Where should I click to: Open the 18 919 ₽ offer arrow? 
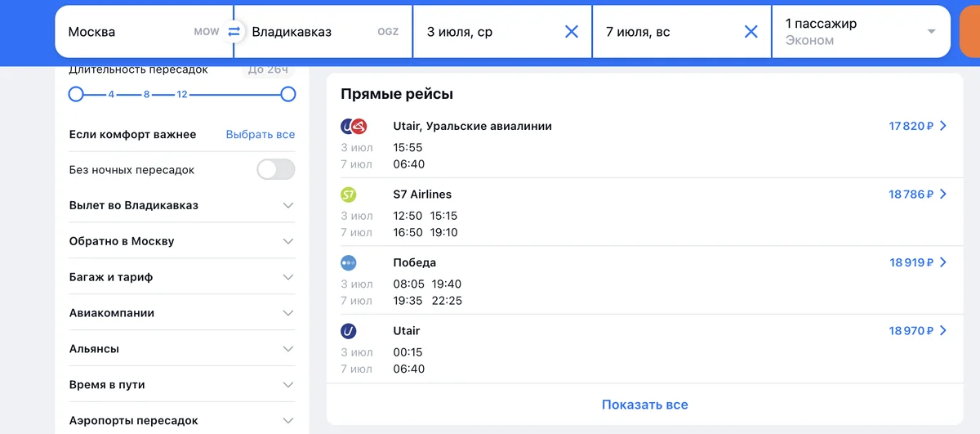(x=943, y=262)
